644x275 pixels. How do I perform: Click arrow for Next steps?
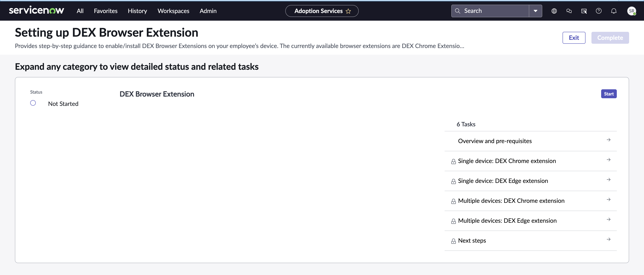(608, 240)
